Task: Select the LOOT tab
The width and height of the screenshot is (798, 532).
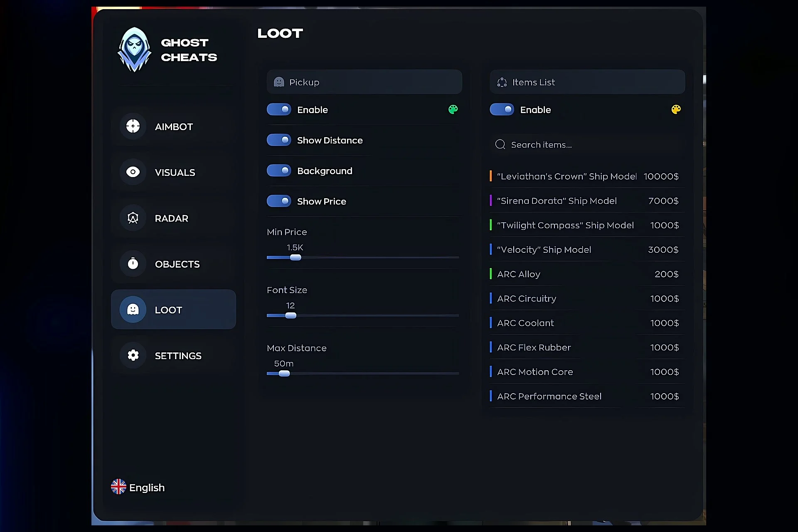Action: [173, 309]
